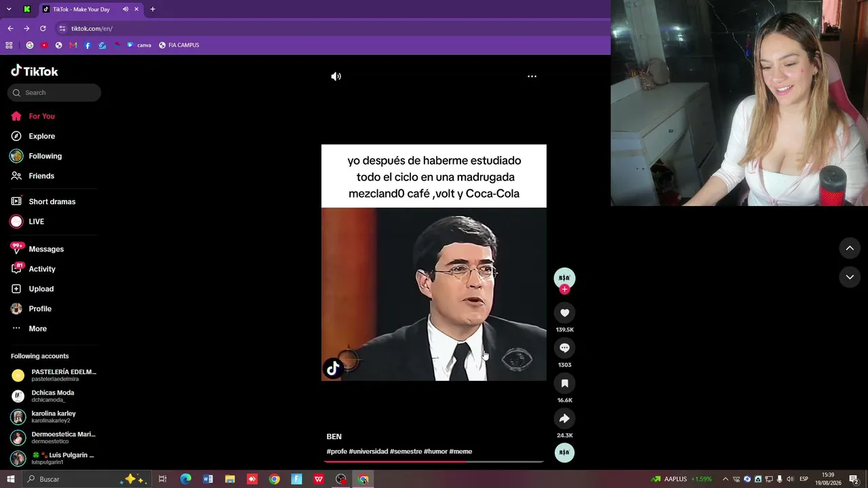This screenshot has width=868, height=488.
Task: Open PASTELERÍA EDELM... followed account
Action: click(x=54, y=375)
